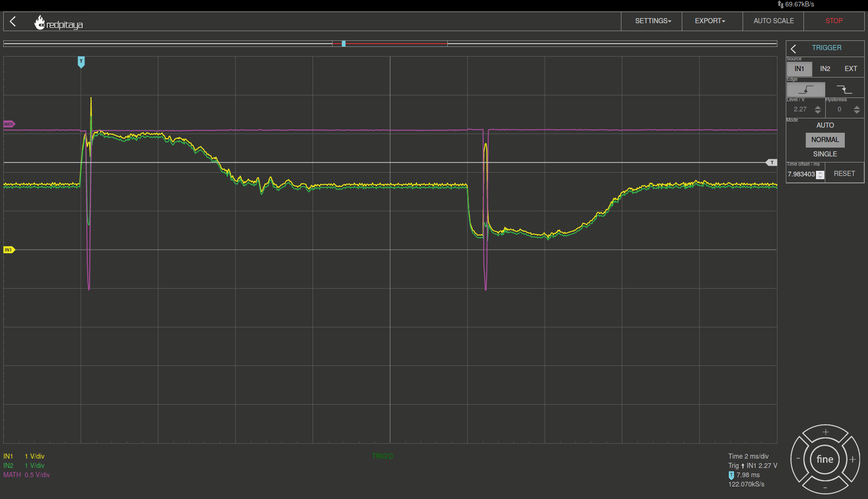Increase the trigger Level value stepper
The image size is (868, 499).
tap(818, 107)
